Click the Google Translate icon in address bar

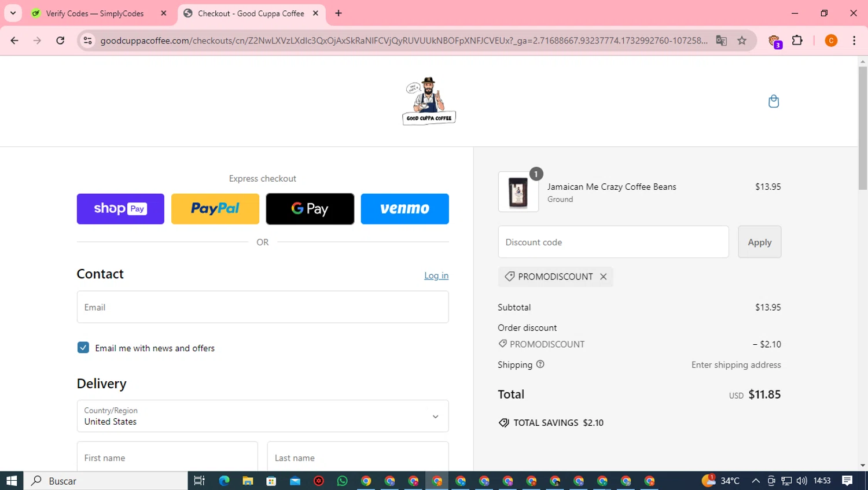(721, 40)
